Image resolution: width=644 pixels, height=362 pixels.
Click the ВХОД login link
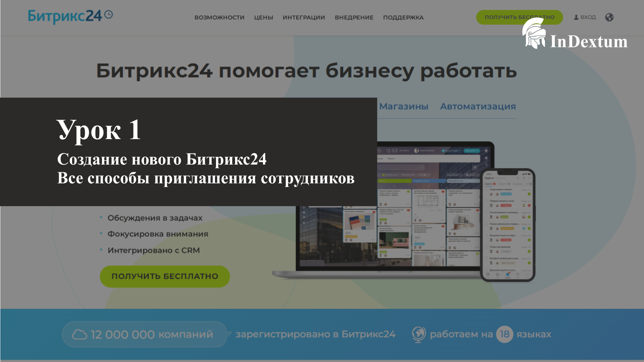click(x=588, y=17)
